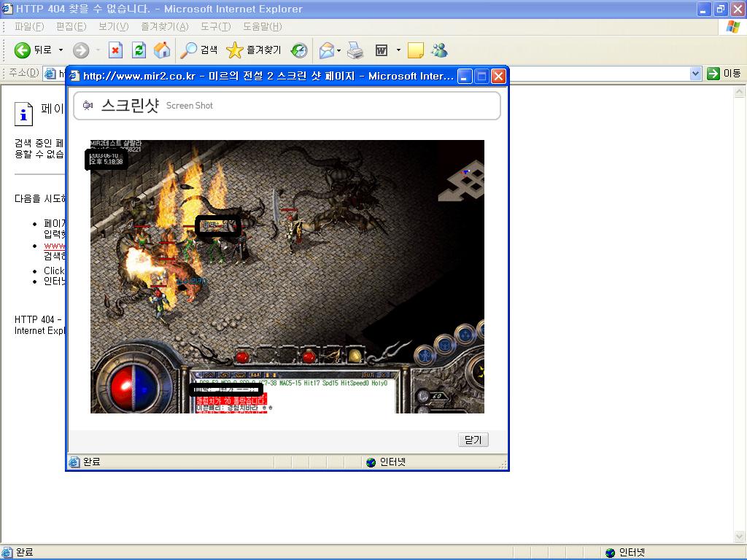Open the 보기(V) menu
The image size is (747, 560).
(x=113, y=27)
